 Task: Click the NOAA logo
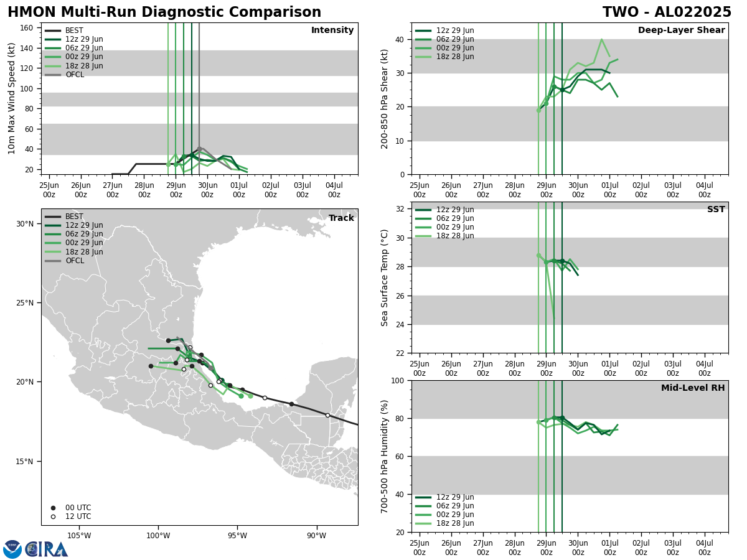(x=12, y=549)
